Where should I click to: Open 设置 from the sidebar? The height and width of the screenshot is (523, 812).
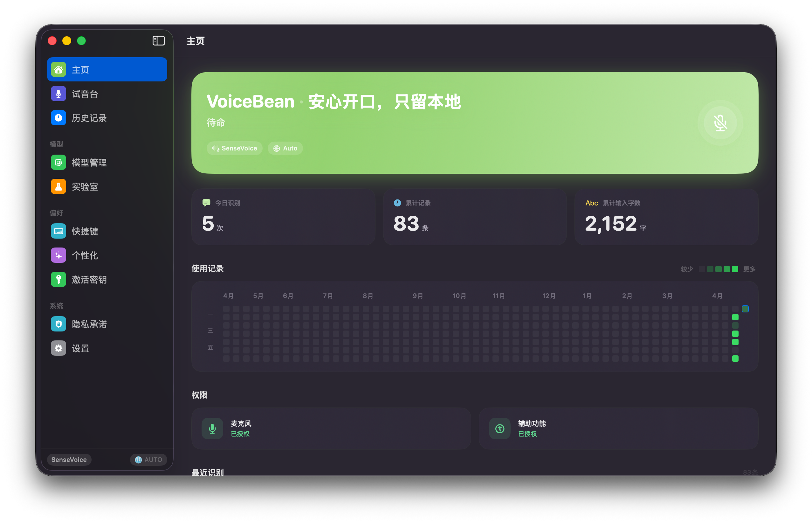click(x=80, y=348)
